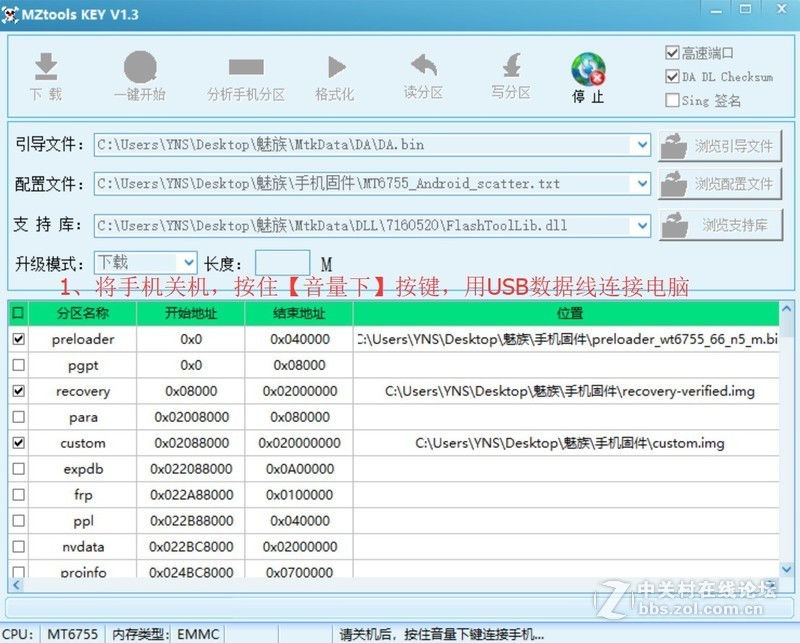Open the 引导文件 path dropdown
Image resolution: width=800 pixels, height=643 pixels.
[x=643, y=145]
